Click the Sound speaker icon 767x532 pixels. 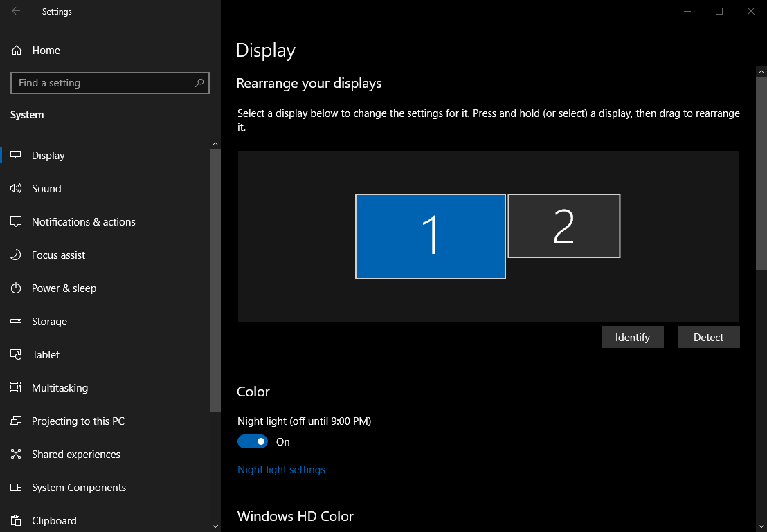(x=16, y=188)
